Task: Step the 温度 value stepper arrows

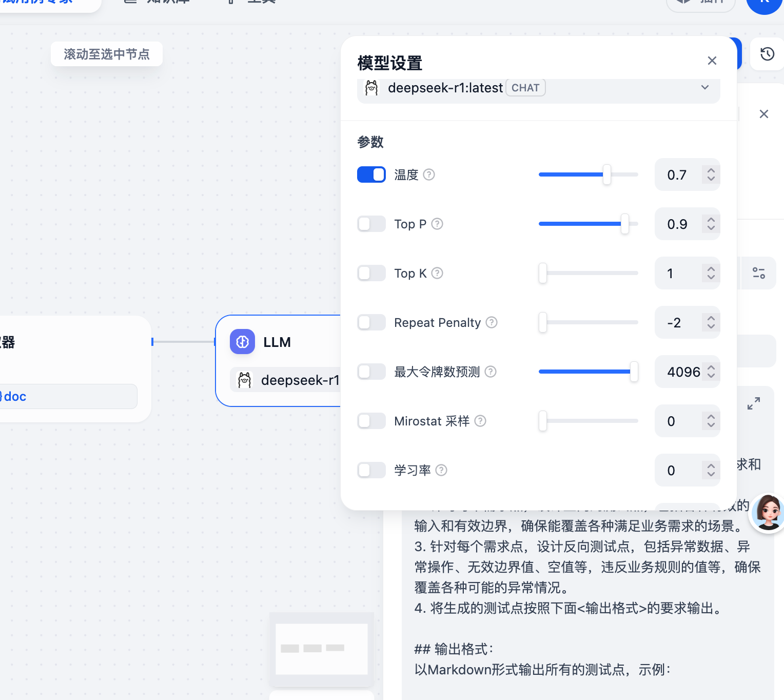Action: coord(711,174)
